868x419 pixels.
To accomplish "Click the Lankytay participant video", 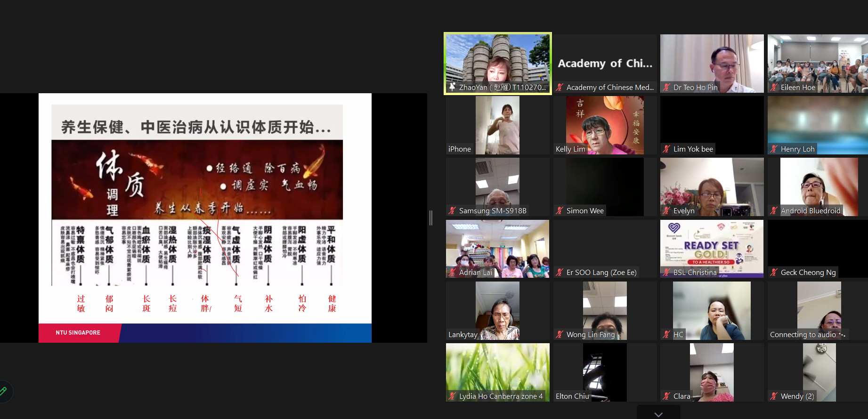I will (x=497, y=310).
